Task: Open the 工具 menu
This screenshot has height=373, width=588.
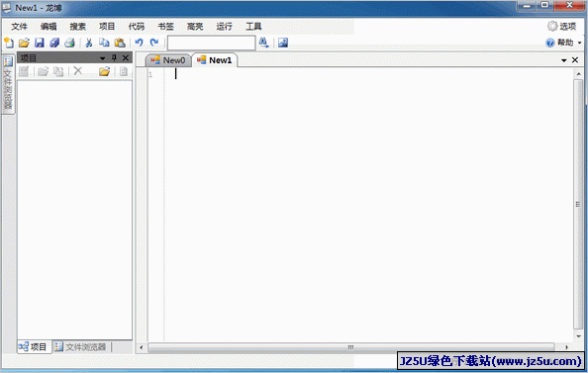Action: [253, 27]
